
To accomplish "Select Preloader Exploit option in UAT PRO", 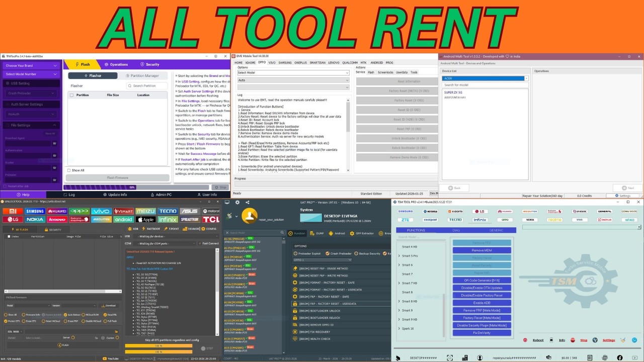I will (x=307, y=253).
